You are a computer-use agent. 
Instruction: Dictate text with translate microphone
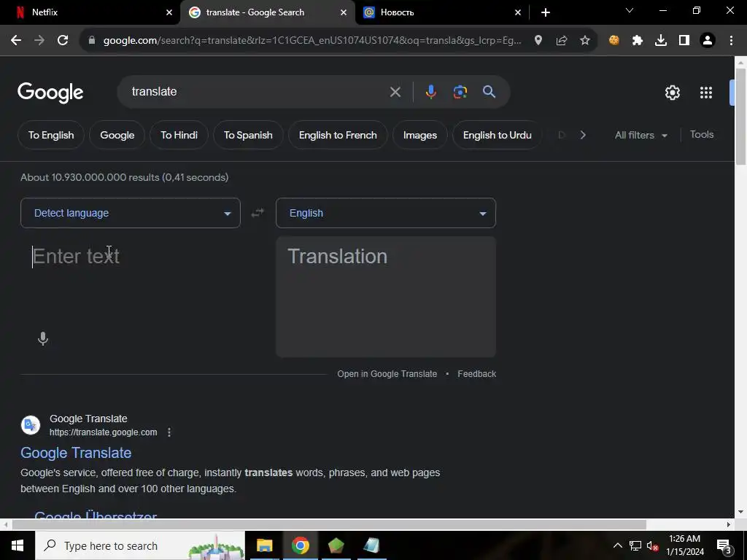43,338
